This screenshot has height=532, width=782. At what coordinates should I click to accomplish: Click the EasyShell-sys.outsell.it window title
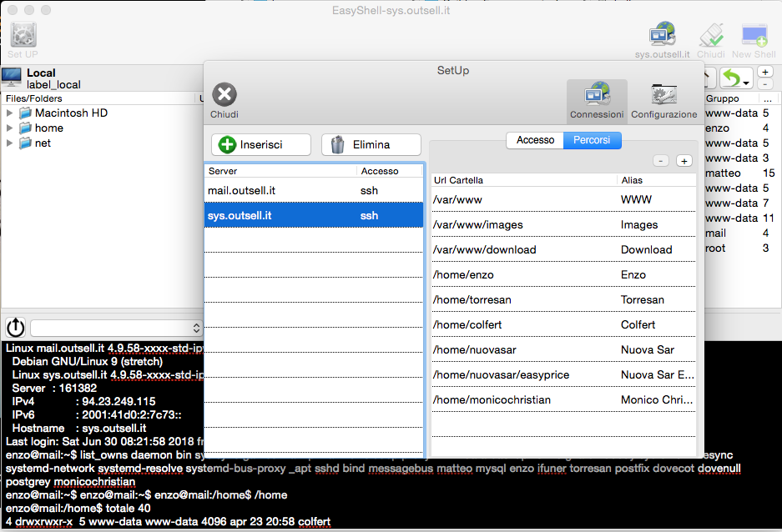pyautogui.click(x=391, y=11)
